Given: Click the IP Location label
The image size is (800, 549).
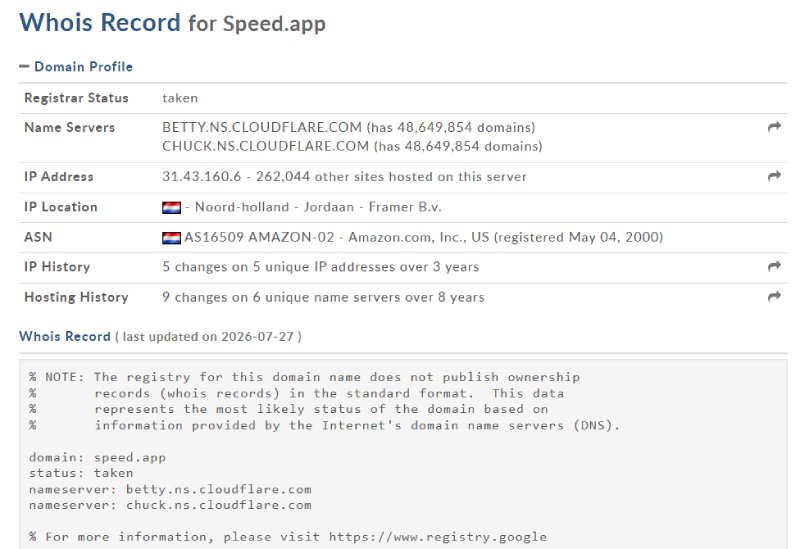Looking at the screenshot, I should pos(61,207).
